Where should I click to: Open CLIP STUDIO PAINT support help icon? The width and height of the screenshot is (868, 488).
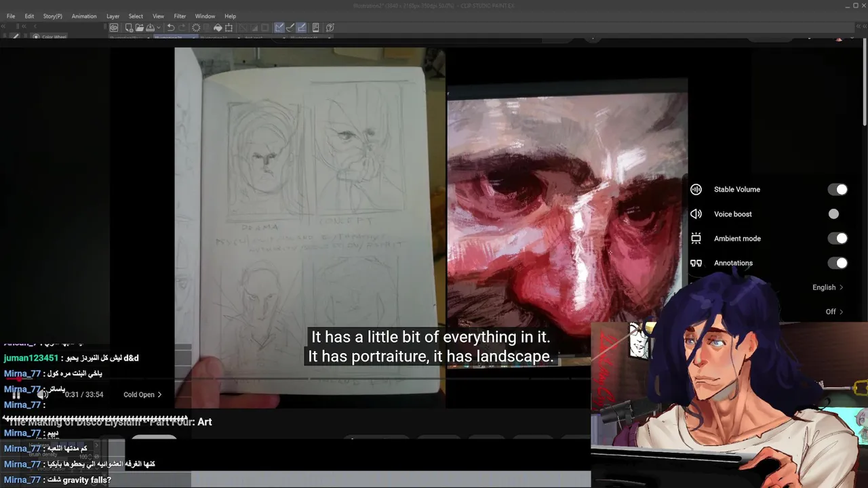pyautogui.click(x=330, y=28)
